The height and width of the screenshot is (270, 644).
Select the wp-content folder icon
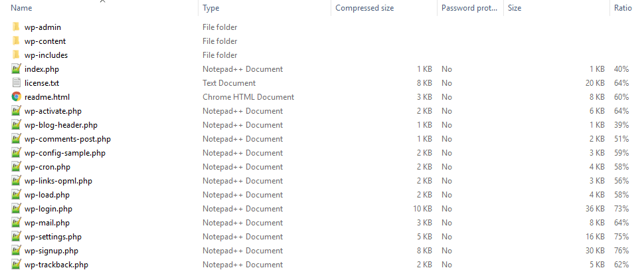coord(16,41)
